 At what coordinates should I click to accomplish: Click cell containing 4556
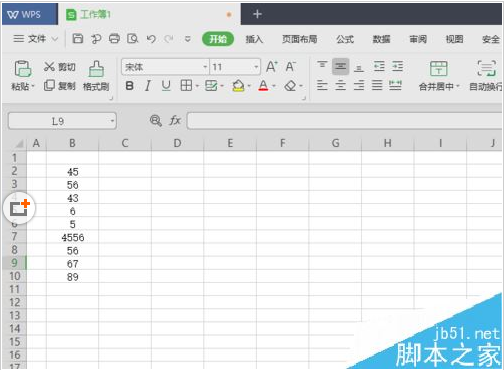pos(73,237)
